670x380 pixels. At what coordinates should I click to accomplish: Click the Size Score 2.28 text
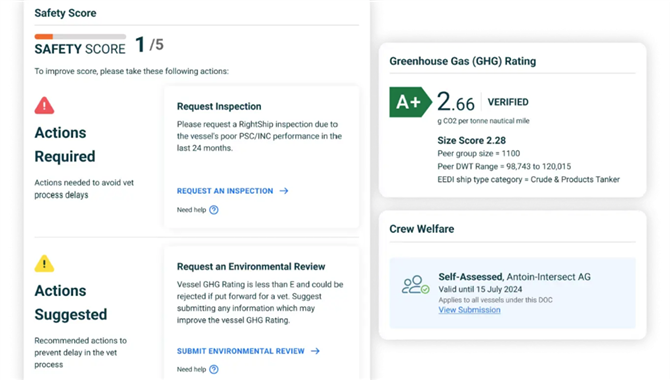click(471, 140)
